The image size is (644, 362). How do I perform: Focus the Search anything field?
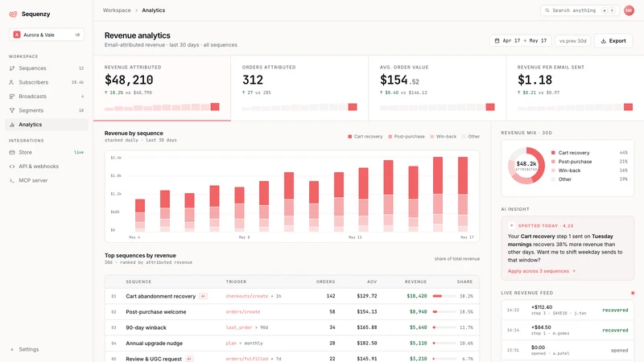[x=580, y=10]
